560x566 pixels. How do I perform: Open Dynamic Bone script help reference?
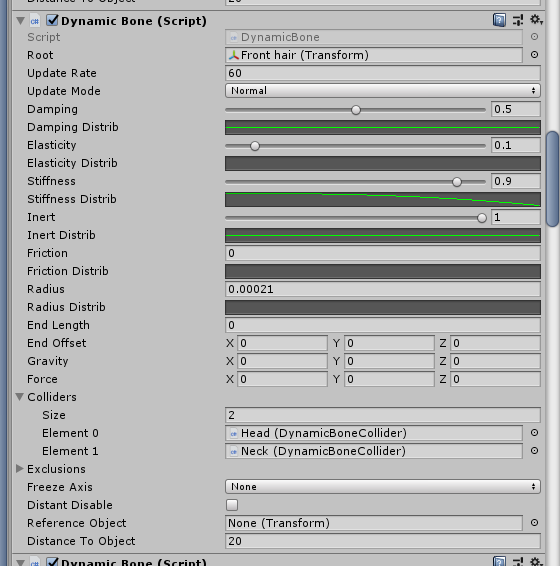(499, 20)
